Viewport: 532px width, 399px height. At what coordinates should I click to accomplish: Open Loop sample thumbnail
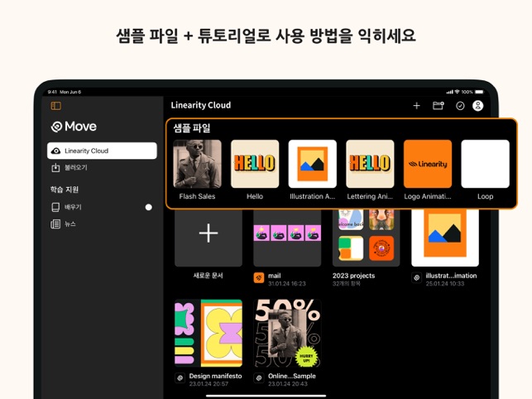tap(485, 164)
